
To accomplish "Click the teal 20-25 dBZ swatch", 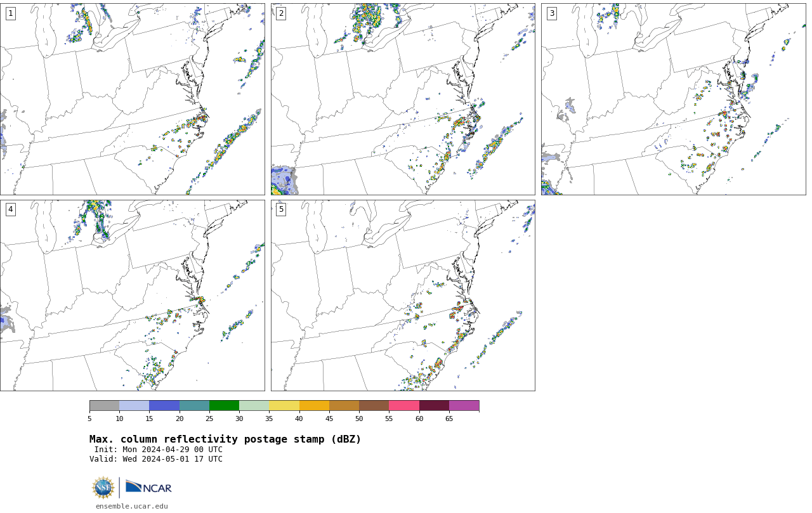I will pyautogui.click(x=194, y=406).
